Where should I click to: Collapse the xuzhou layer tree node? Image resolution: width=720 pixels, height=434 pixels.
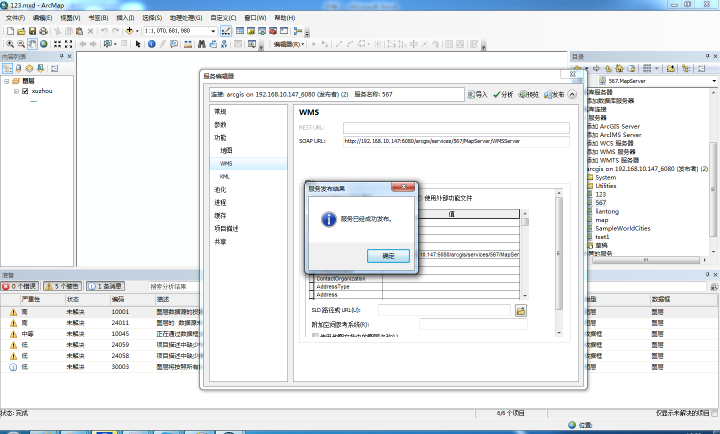tap(17, 91)
